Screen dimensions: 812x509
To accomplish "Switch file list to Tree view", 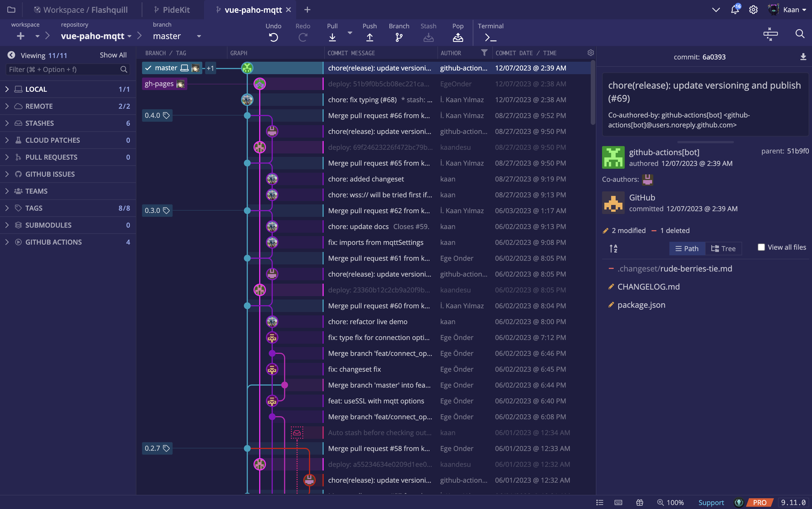I will [723, 249].
